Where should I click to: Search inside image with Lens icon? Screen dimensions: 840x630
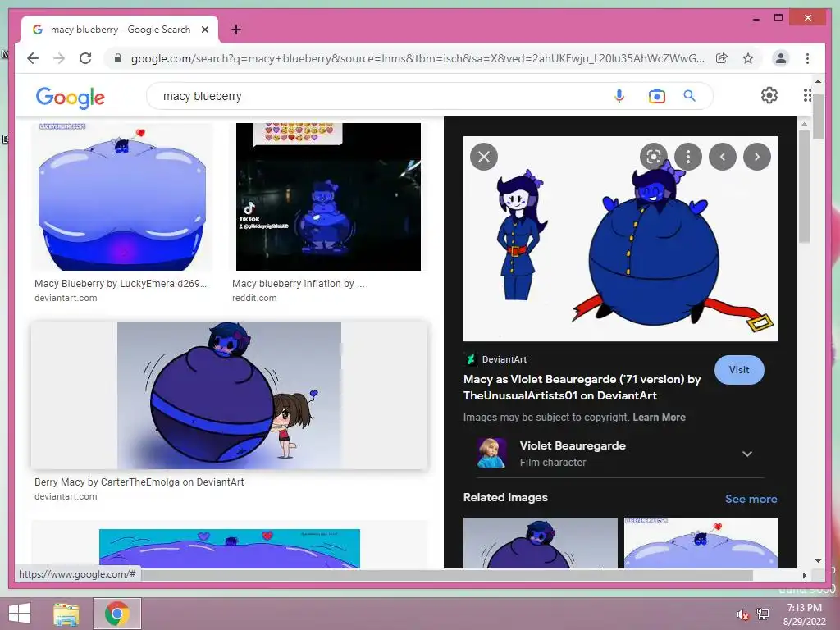click(x=654, y=157)
